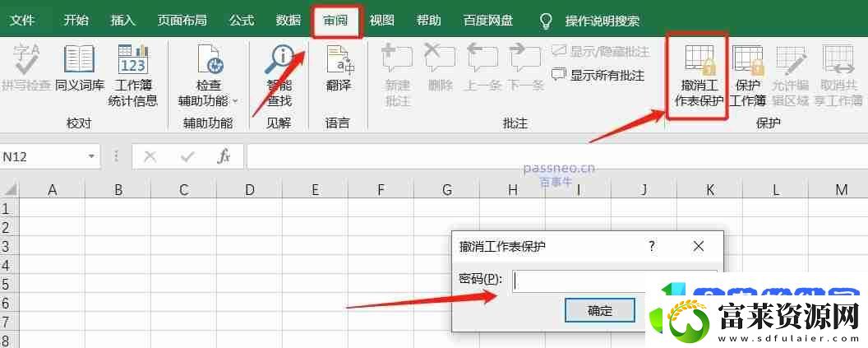Expand the Name Box dropdown arrow
This screenshot has width=868, height=348.
[x=91, y=157]
